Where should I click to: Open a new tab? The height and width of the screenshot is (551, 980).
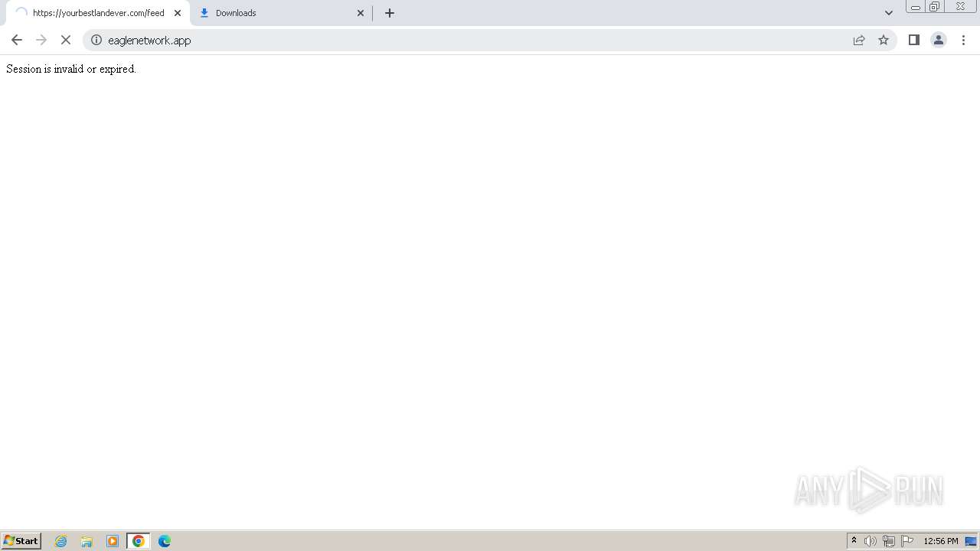[x=390, y=13]
